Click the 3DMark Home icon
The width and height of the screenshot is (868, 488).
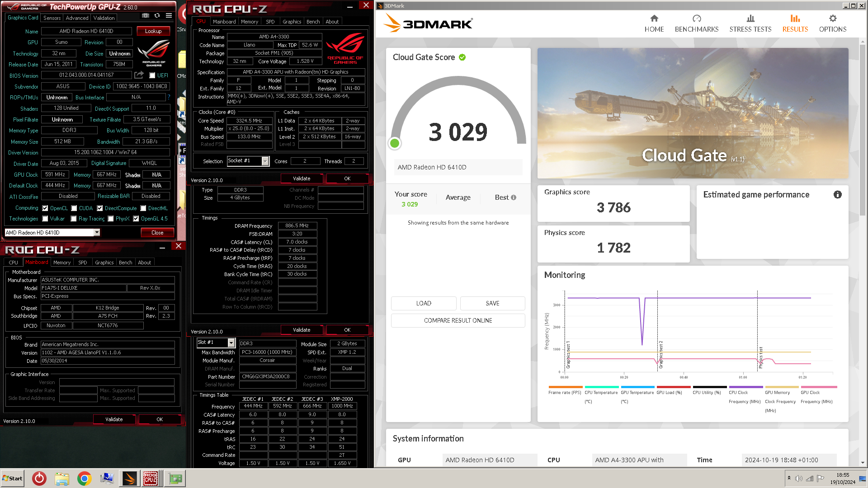tap(654, 19)
